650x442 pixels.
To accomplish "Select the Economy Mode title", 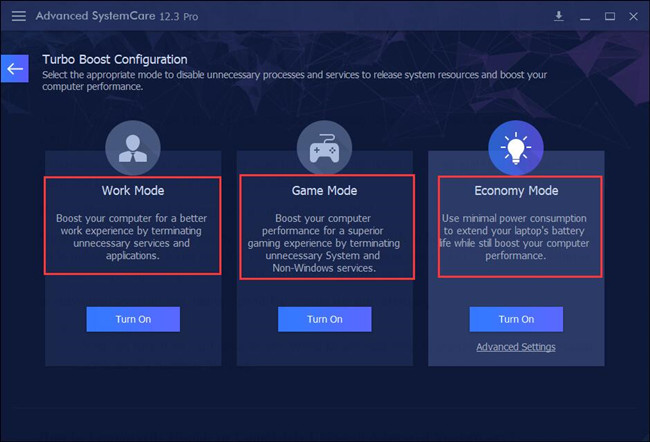I will [516, 191].
